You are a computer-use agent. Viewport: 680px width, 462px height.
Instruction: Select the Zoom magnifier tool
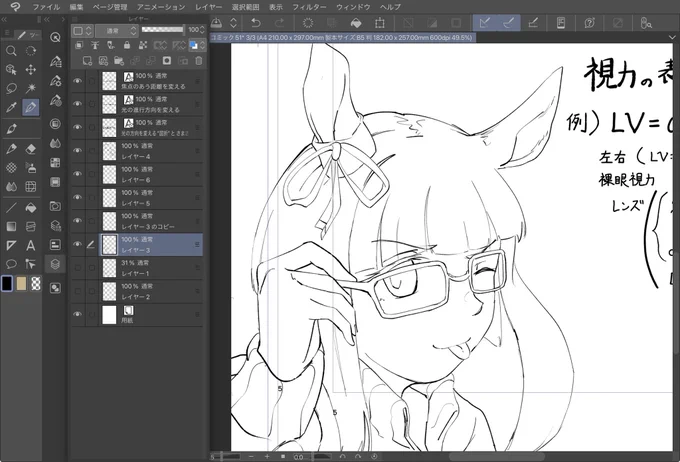(x=11, y=51)
